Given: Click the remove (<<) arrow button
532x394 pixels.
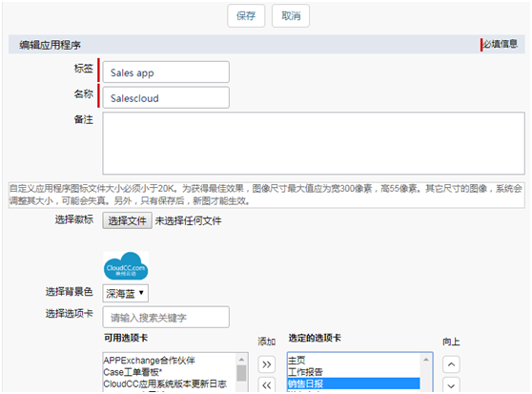Looking at the screenshot, I should coord(266,384).
